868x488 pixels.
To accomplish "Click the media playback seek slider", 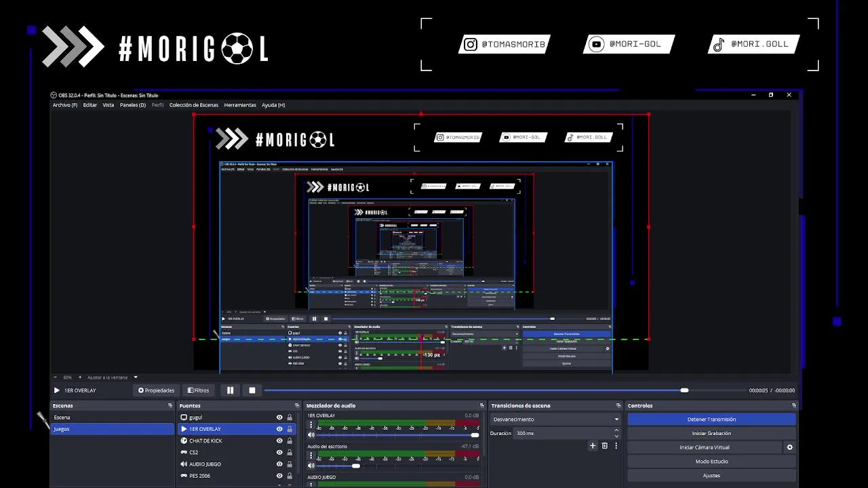I will coord(505,390).
